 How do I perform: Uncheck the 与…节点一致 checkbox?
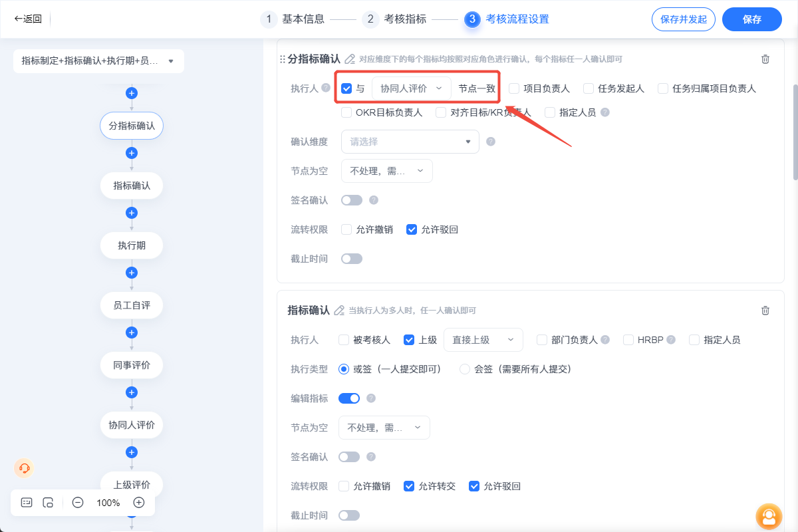[346, 88]
